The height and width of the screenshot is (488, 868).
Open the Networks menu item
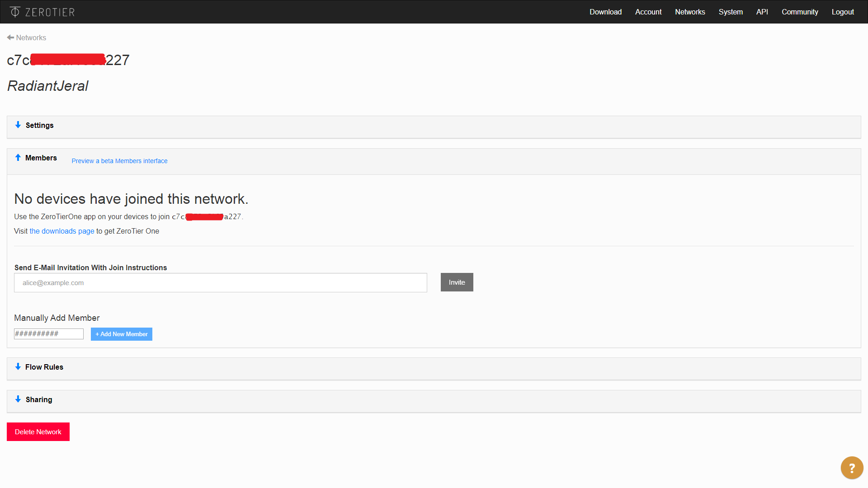(690, 12)
